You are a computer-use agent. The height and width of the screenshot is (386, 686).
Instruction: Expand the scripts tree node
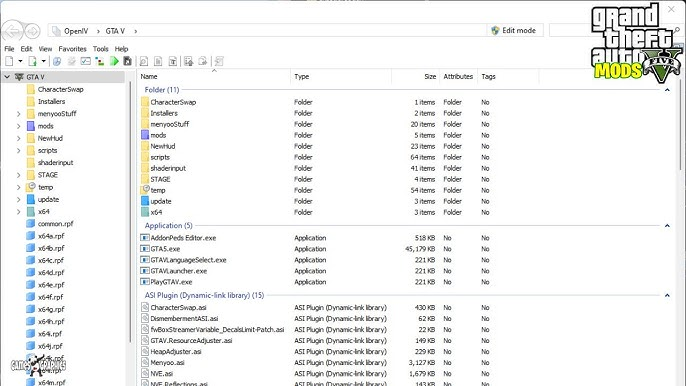[x=18, y=151]
